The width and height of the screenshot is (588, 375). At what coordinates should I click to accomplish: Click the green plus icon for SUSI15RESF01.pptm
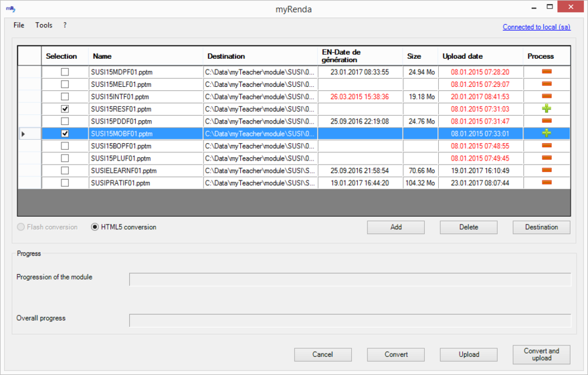[547, 109]
